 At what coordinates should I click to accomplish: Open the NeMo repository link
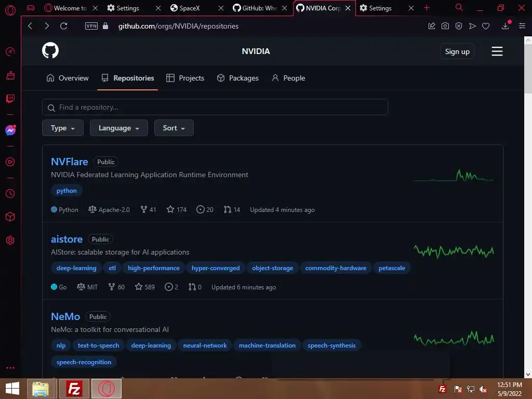click(x=65, y=316)
